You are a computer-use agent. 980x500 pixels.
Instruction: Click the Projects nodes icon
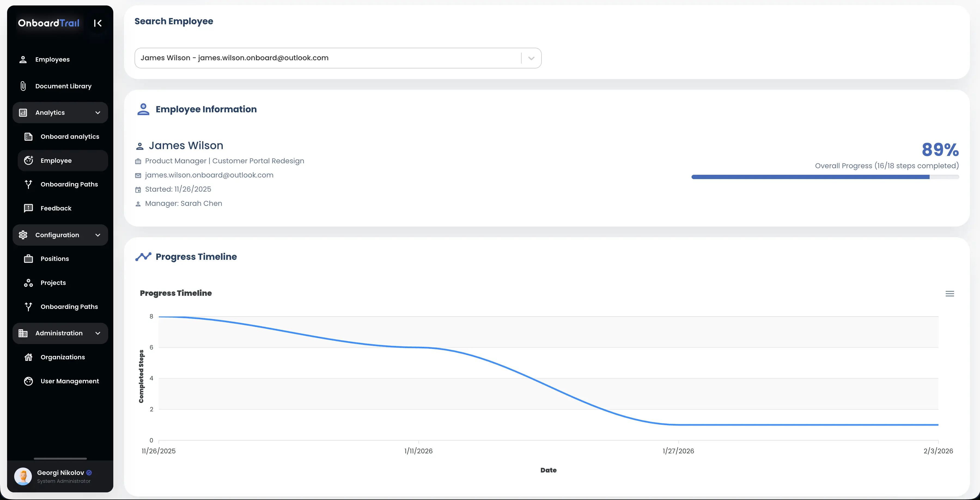tap(29, 283)
